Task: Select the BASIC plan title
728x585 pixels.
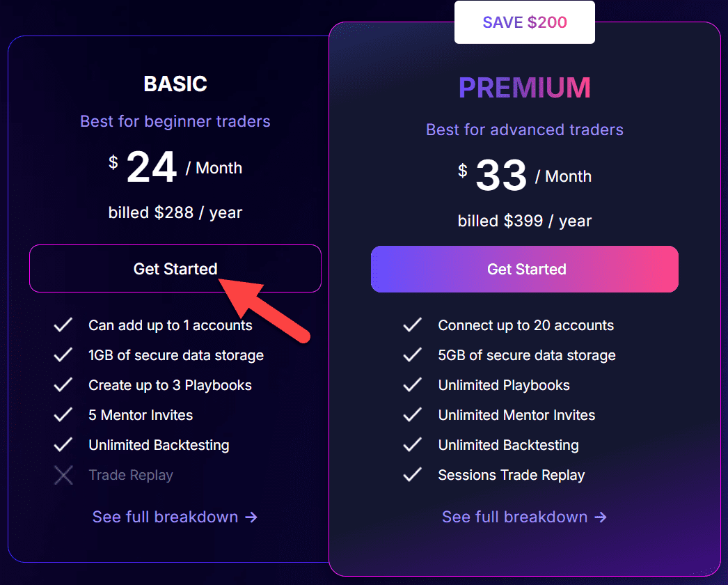Action: coord(175,84)
